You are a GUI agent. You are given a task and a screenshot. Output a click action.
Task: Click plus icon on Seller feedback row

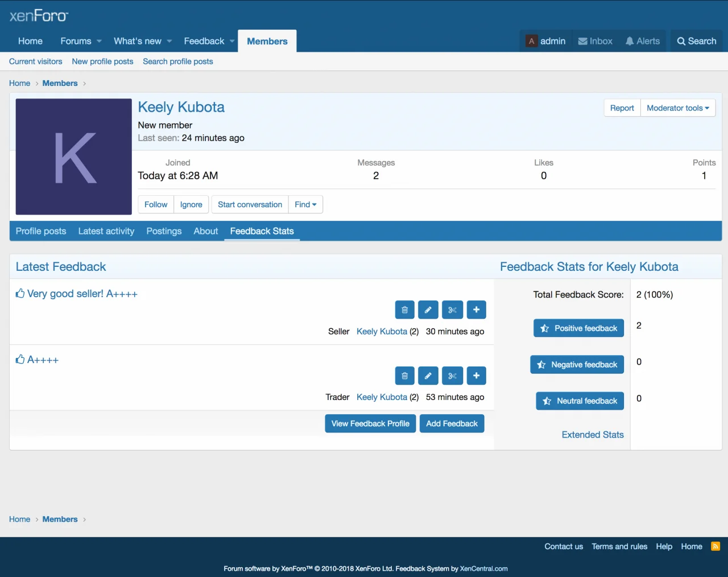476,310
